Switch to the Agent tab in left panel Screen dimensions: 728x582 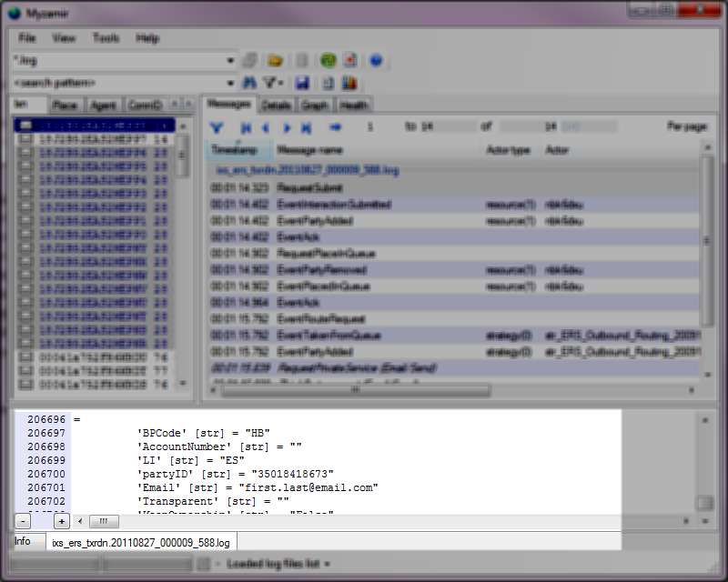[x=103, y=105]
